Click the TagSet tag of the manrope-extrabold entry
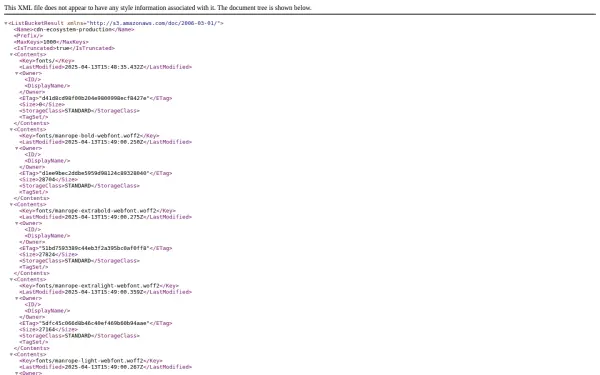Screen dimensions: 600x375 tap(34, 267)
